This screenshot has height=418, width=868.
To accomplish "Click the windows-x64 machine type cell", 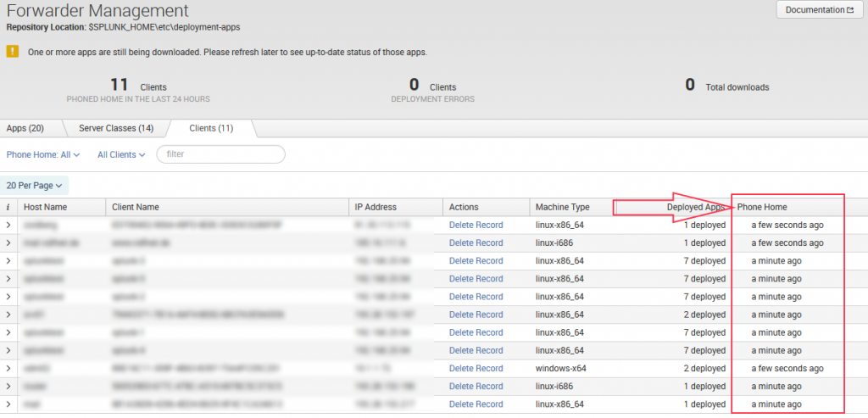I will pos(559,368).
